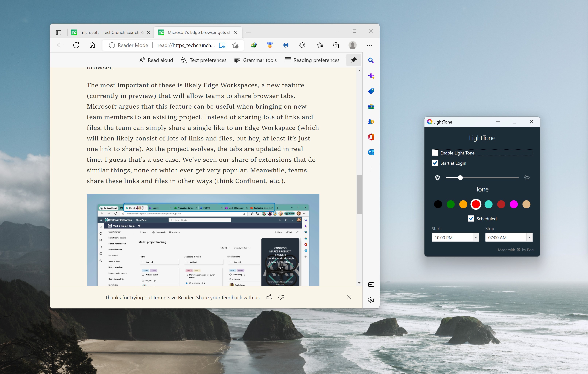Viewport: 588px width, 374px height.
Task: Expand the Stop time dropdown
Action: click(x=529, y=237)
